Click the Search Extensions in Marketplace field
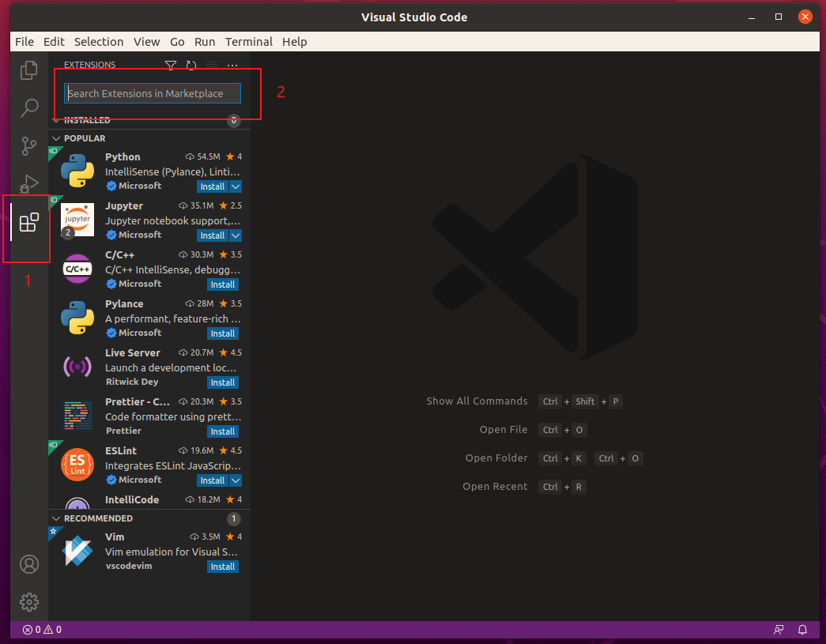The height and width of the screenshot is (644, 826). [x=152, y=92]
